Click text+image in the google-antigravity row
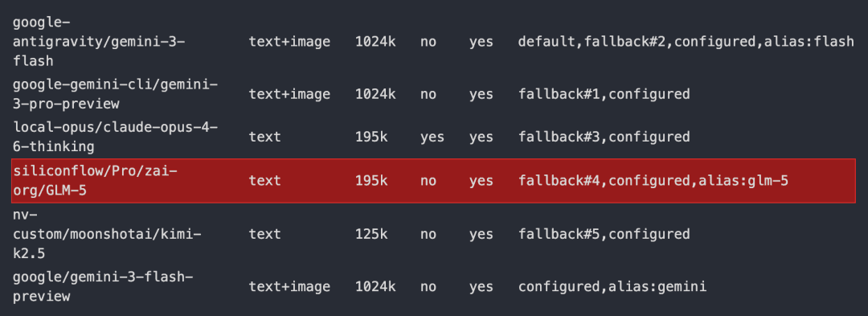 pyautogui.click(x=289, y=42)
